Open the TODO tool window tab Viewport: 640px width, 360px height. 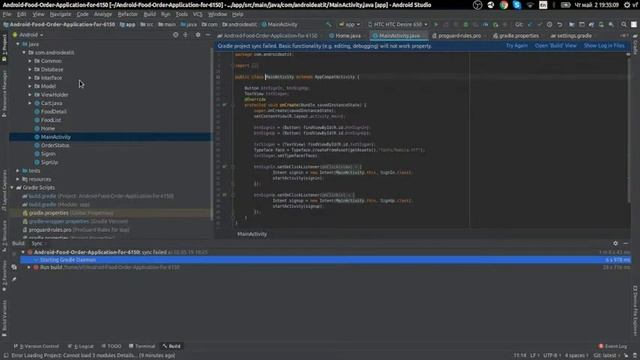[111, 346]
